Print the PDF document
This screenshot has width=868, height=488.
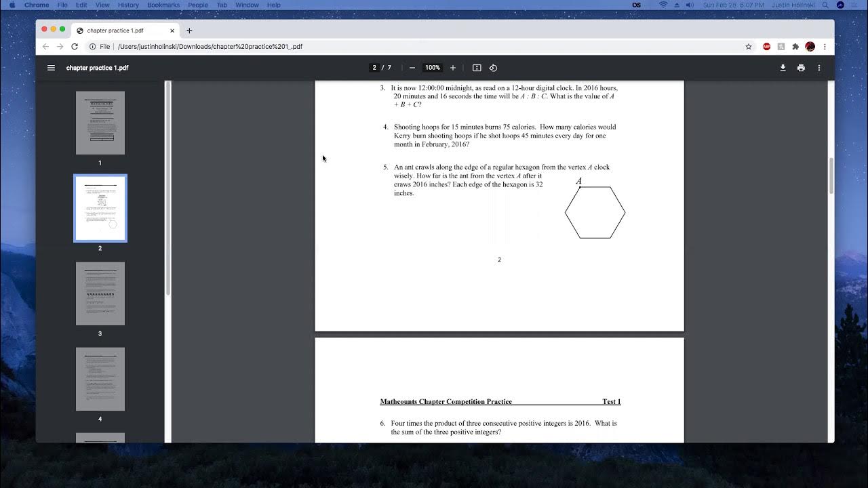click(801, 68)
